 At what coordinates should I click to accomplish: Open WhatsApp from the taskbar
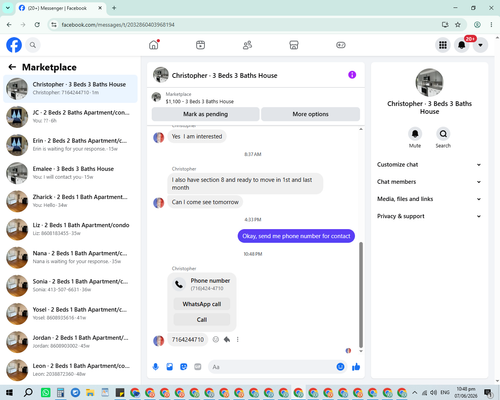(46, 393)
